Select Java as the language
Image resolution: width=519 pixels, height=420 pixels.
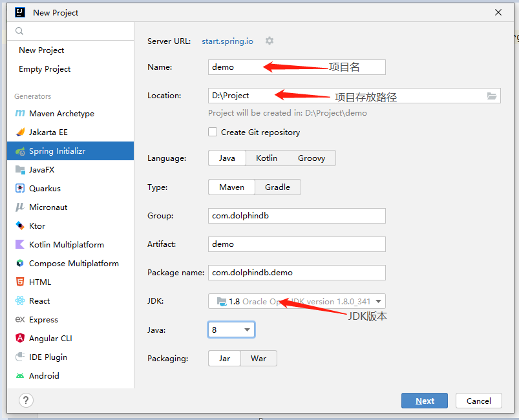click(x=227, y=158)
